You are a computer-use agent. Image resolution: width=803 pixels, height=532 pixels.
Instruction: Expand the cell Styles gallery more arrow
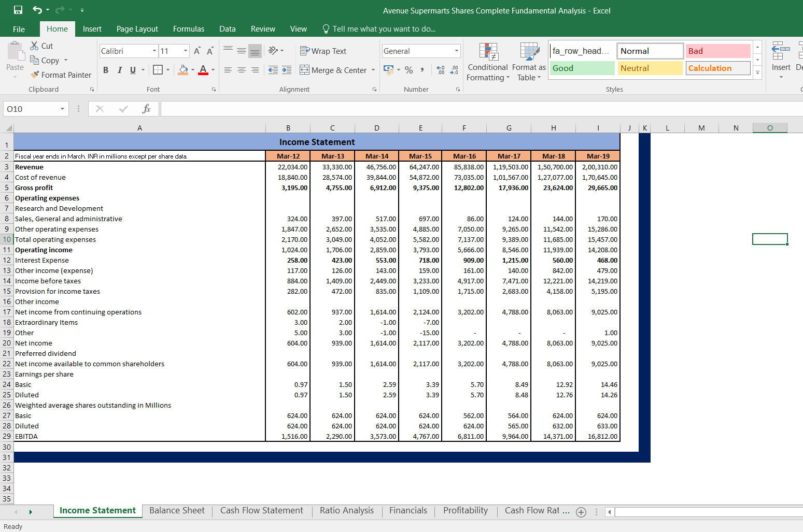(x=757, y=73)
